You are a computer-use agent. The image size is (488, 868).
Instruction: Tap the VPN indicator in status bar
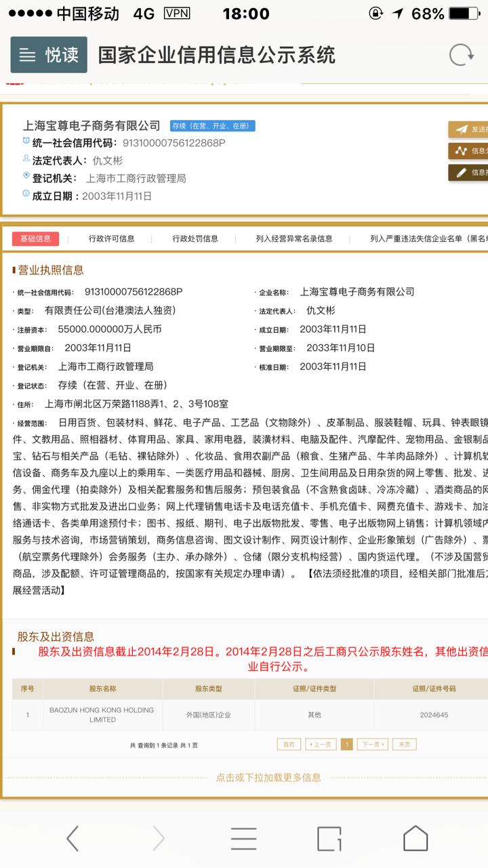(177, 14)
